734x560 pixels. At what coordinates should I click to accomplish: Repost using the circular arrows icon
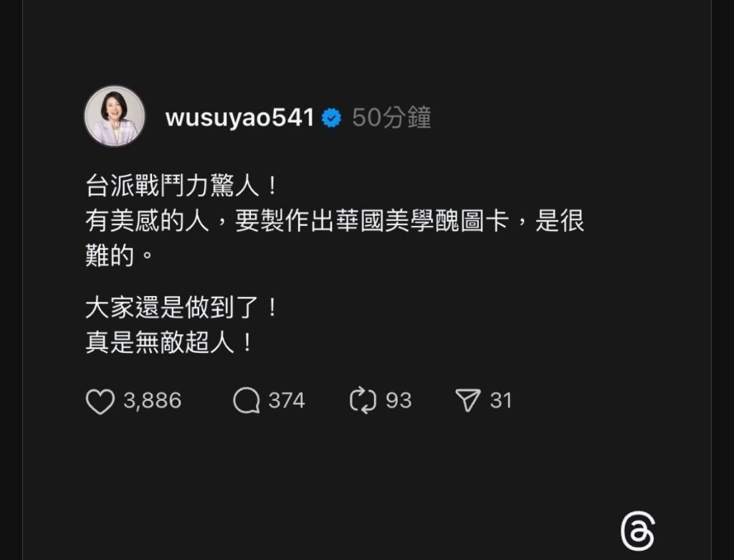click(363, 400)
